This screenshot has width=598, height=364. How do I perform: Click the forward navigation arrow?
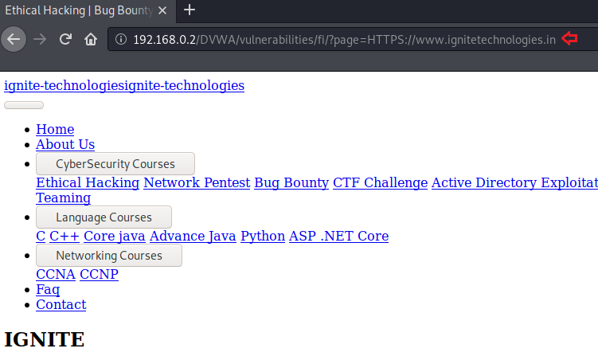pos(41,39)
